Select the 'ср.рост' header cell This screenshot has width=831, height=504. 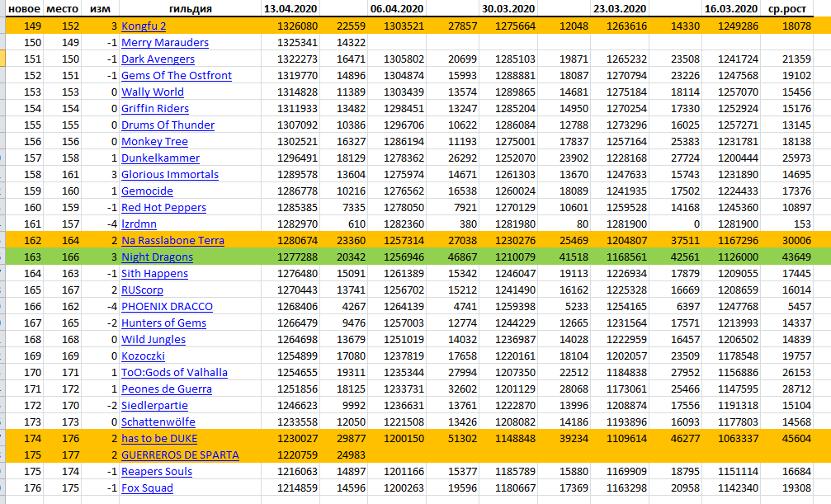click(x=787, y=8)
